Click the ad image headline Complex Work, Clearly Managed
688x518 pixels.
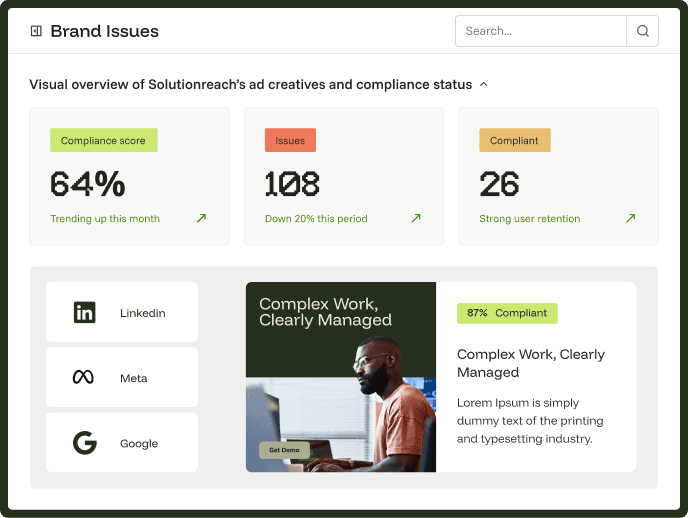[x=325, y=312]
